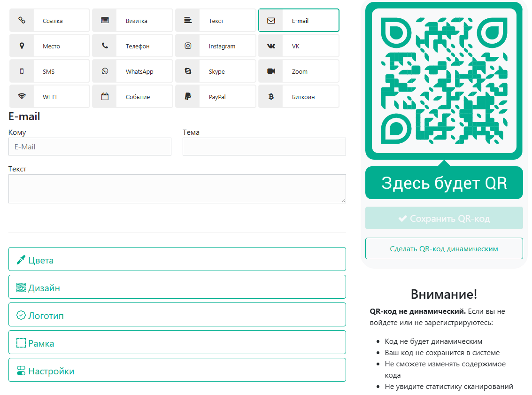532x395 pixels.
Task: Pick the Bitcoin symbol icon
Action: [271, 96]
